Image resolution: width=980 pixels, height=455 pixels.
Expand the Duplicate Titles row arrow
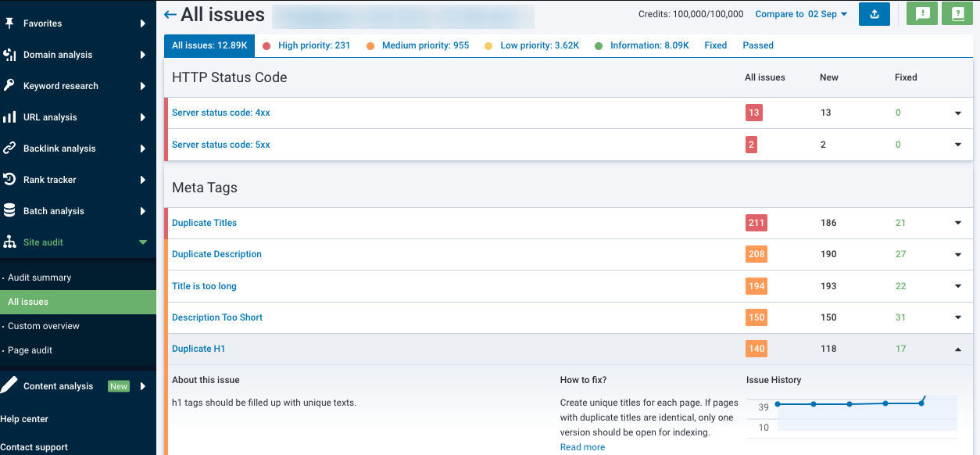click(x=958, y=223)
